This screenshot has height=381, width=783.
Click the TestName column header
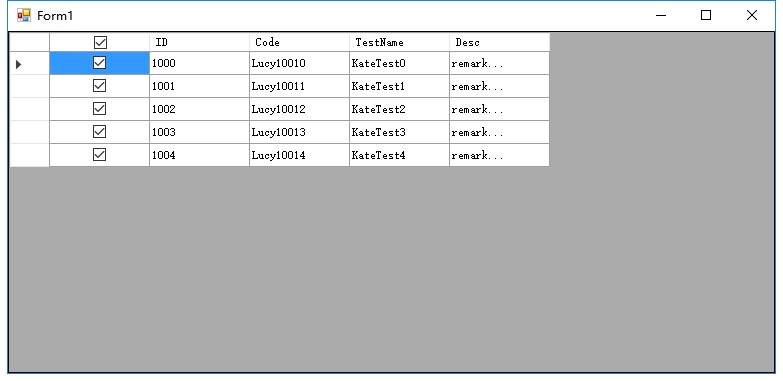tap(399, 42)
